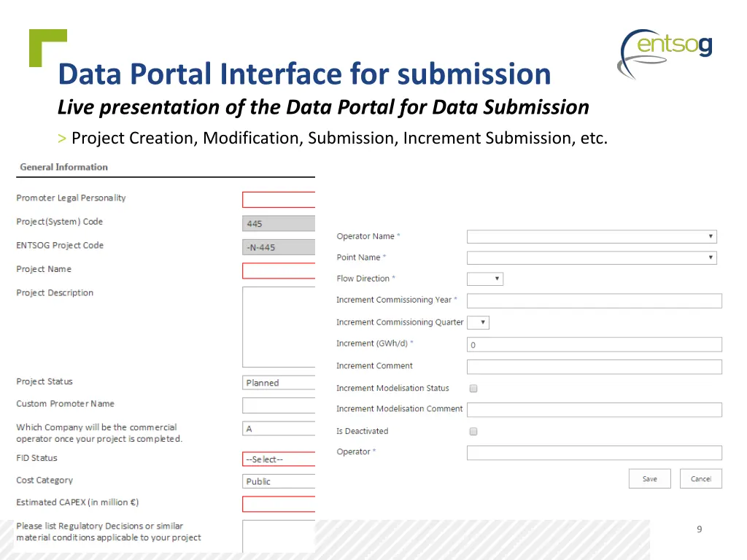
Task: Focus the Increment Comment field
Action: [x=594, y=367]
